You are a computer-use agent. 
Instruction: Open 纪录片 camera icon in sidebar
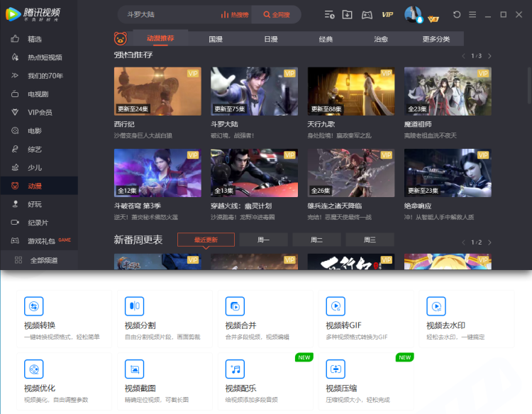[x=15, y=223]
